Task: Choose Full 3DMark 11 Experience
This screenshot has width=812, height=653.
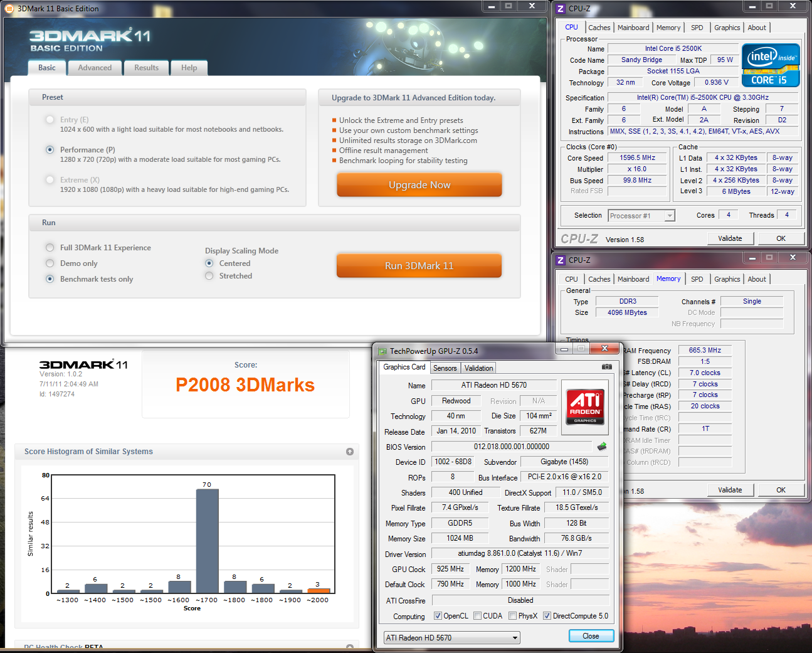Action: [50, 248]
